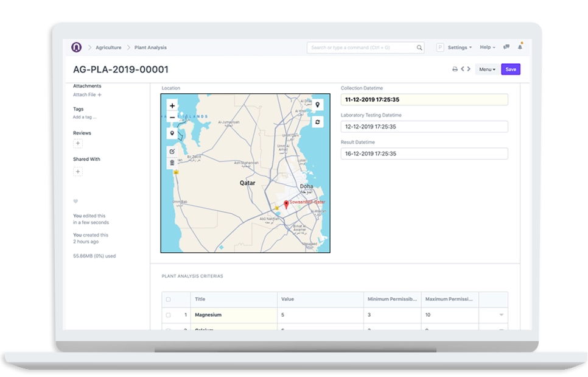Click the edit layers map tool

tap(172, 150)
